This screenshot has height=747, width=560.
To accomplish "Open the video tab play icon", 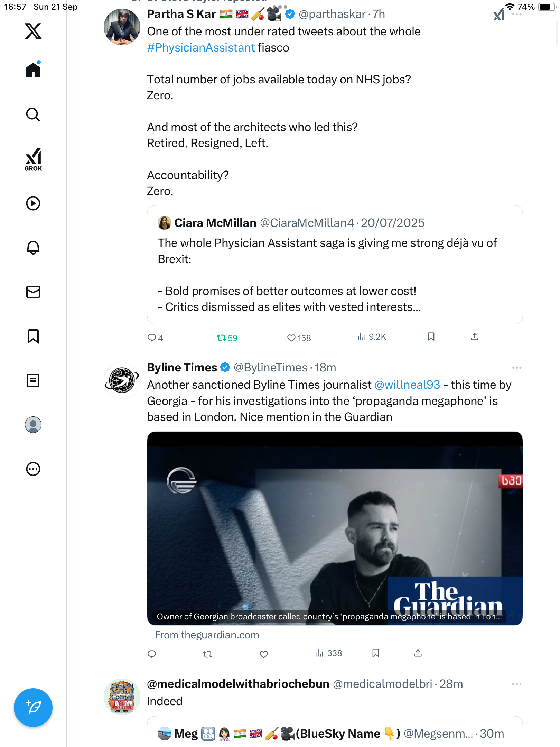I will point(33,203).
